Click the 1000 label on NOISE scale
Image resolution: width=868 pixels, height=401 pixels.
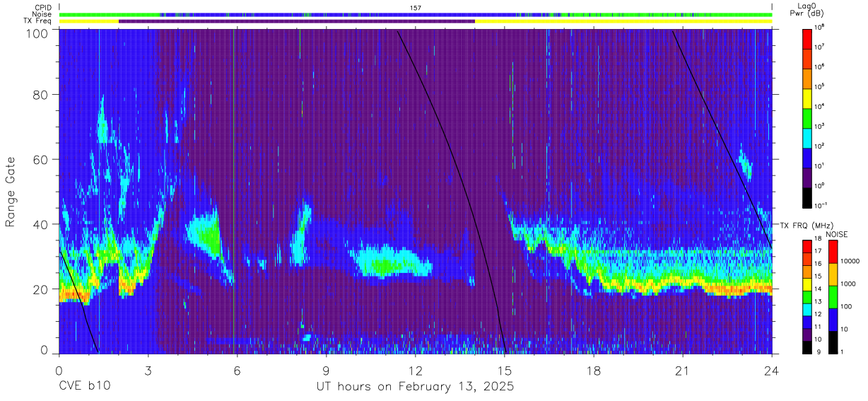click(x=848, y=284)
